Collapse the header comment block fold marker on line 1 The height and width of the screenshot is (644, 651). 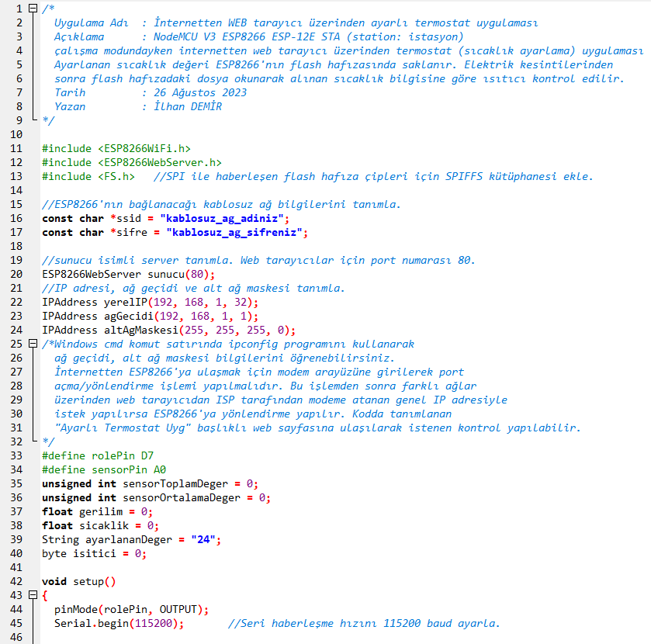(32, 8)
